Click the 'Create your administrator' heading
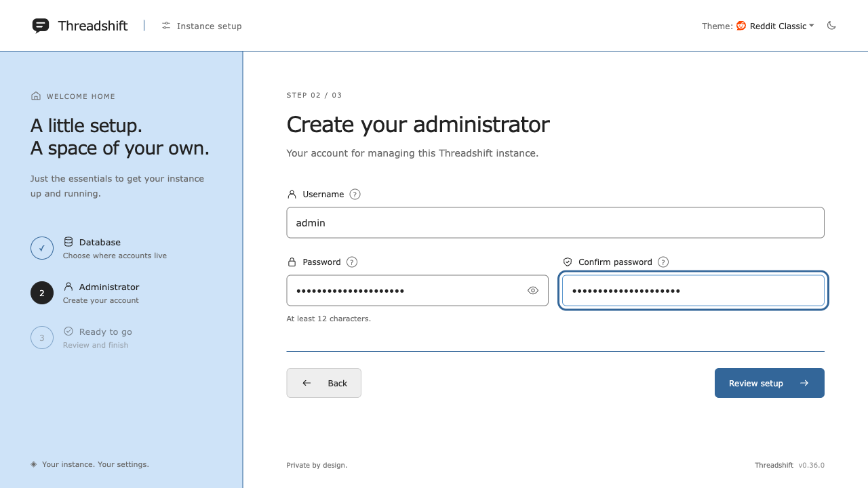The height and width of the screenshot is (488, 868). pyautogui.click(x=418, y=125)
